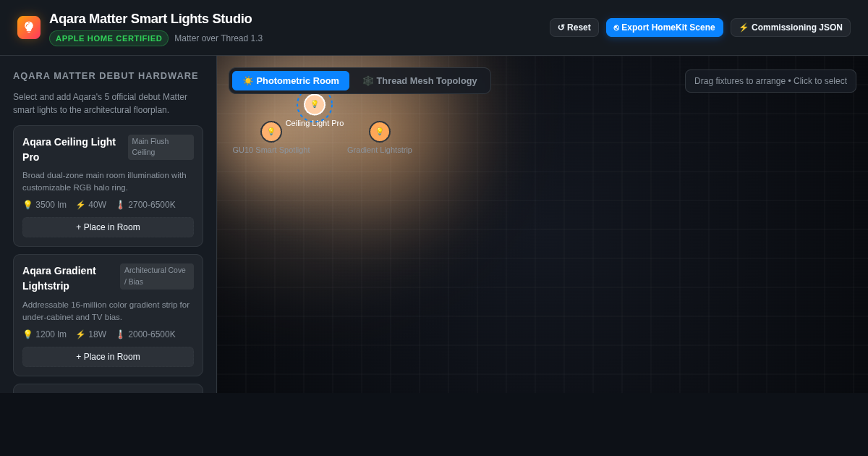Click the Aqara Ceiling Light Pro title
Image resolution: width=868 pixels, height=456 pixels.
(x=69, y=149)
